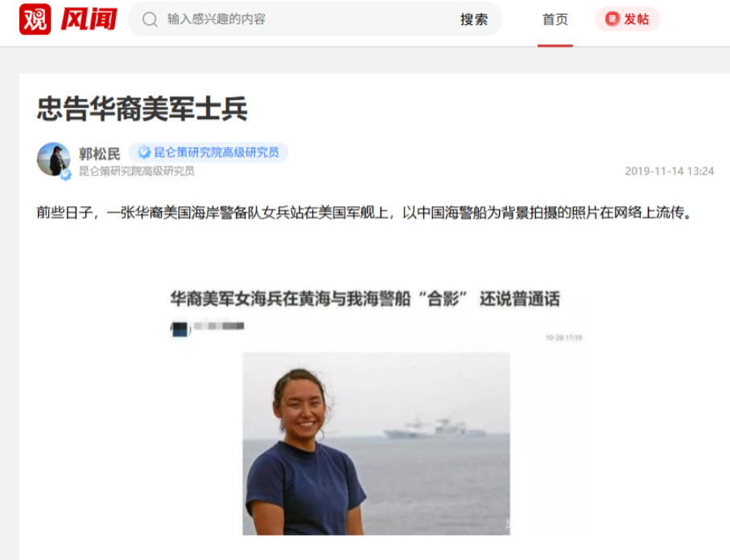
Task: Click the 搜索 button
Action: tap(474, 19)
